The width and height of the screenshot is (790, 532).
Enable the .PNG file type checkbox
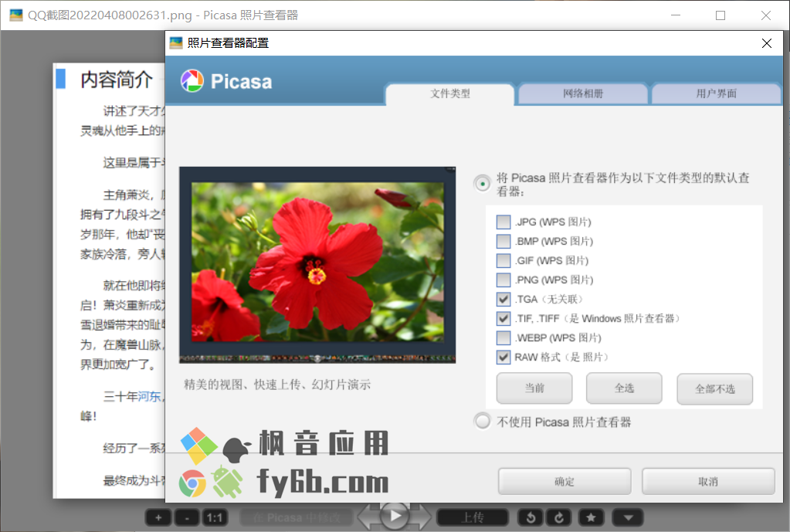[x=503, y=280]
